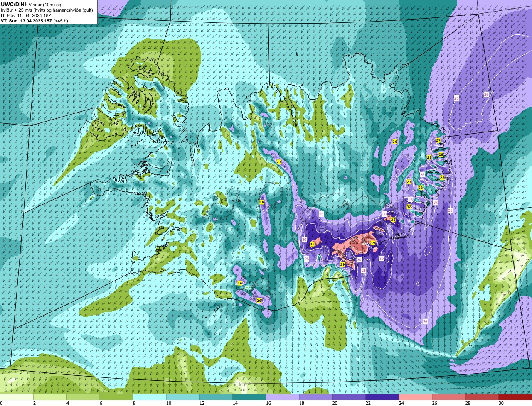The width and height of the screenshot is (532, 406).
Task: Select the 24–26 light pink colorbar swatch
Action: [416, 397]
